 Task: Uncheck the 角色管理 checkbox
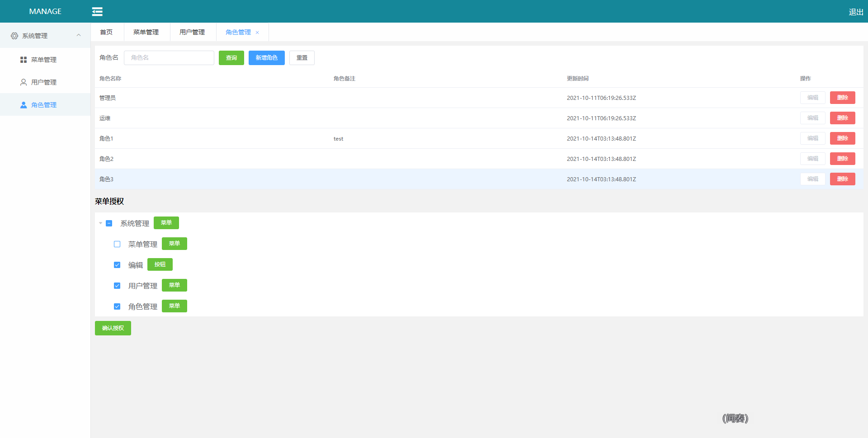pos(117,306)
